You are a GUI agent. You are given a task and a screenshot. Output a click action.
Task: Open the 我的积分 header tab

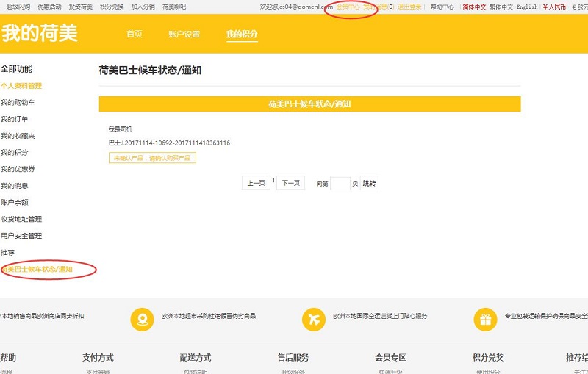click(242, 34)
